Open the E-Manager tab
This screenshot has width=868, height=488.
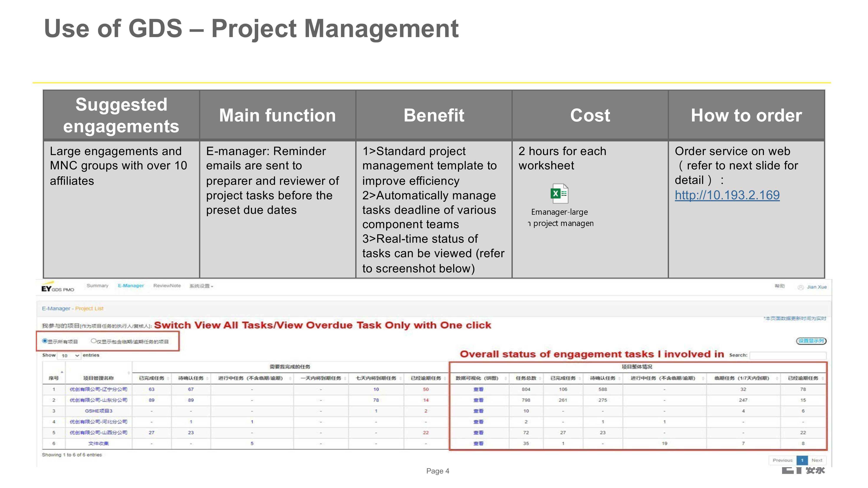[x=131, y=286]
